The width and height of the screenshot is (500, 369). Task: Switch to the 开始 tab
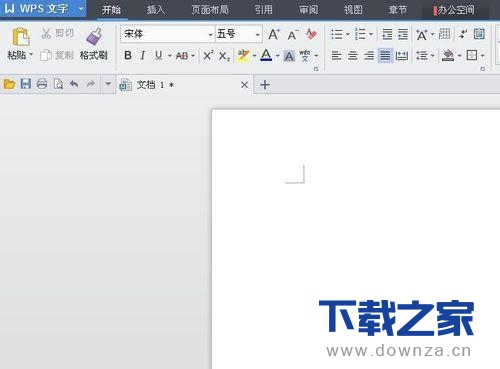[111, 10]
